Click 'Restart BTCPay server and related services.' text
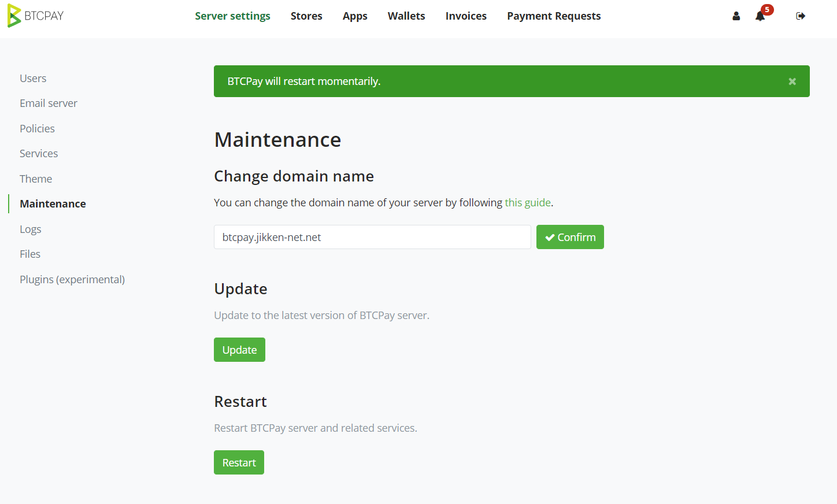Screen dimensions: 837x504 point(316,428)
